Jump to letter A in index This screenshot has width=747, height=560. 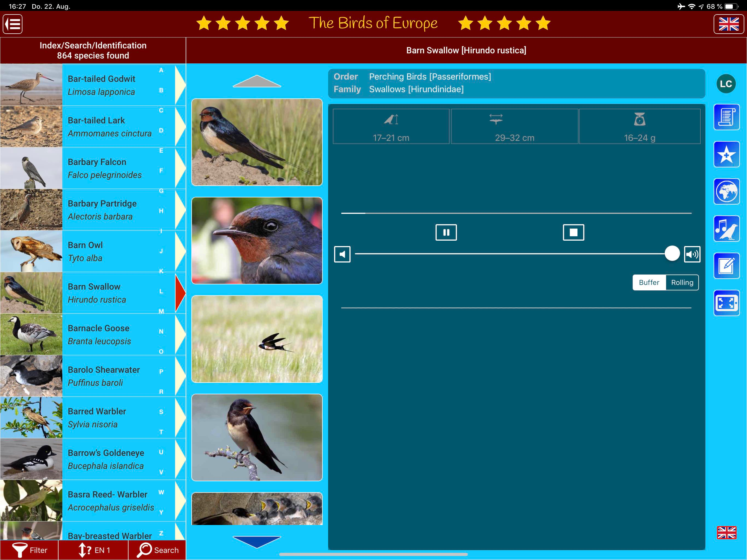click(161, 70)
